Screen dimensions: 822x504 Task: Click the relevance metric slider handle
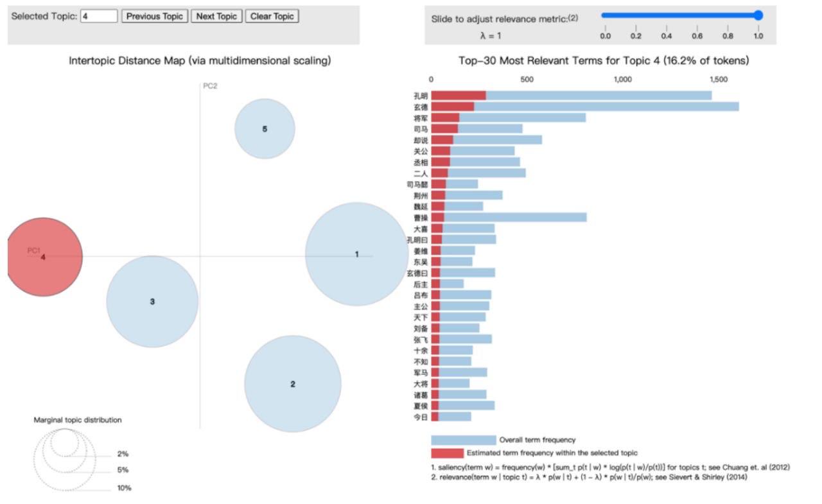coord(758,15)
